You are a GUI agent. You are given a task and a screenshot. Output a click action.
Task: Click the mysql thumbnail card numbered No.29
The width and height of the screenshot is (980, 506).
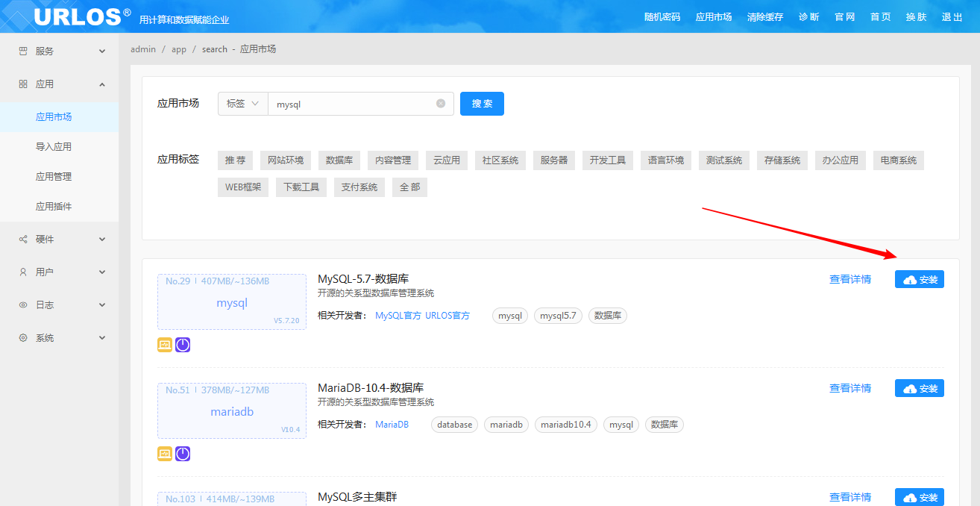coord(232,302)
